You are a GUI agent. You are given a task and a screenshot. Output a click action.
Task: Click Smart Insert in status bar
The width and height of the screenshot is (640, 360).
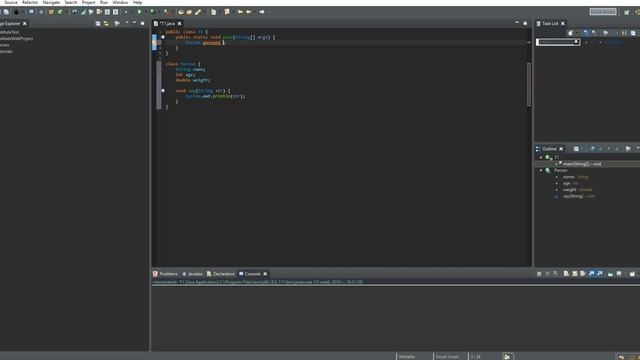pyautogui.click(x=447, y=357)
